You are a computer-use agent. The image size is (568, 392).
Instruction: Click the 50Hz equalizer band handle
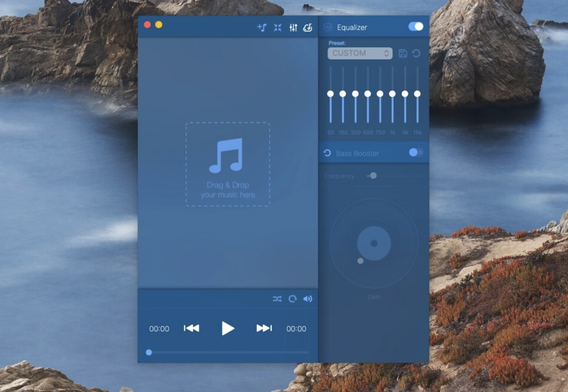pyautogui.click(x=331, y=94)
